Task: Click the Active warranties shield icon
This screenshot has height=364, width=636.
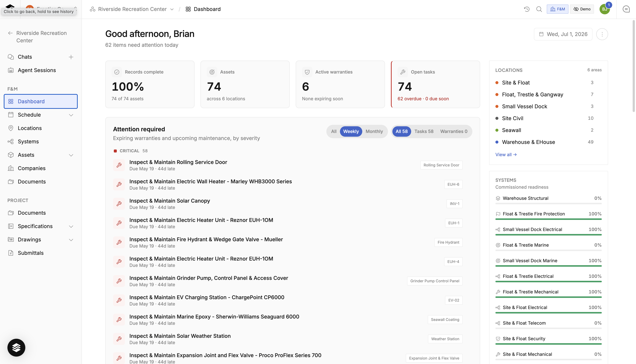Action: click(307, 72)
